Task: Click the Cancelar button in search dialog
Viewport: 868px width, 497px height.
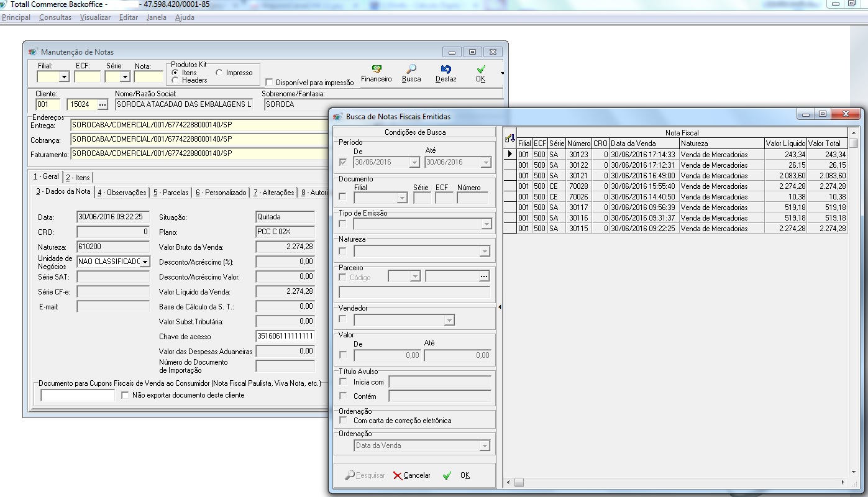Action: pyautogui.click(x=411, y=475)
